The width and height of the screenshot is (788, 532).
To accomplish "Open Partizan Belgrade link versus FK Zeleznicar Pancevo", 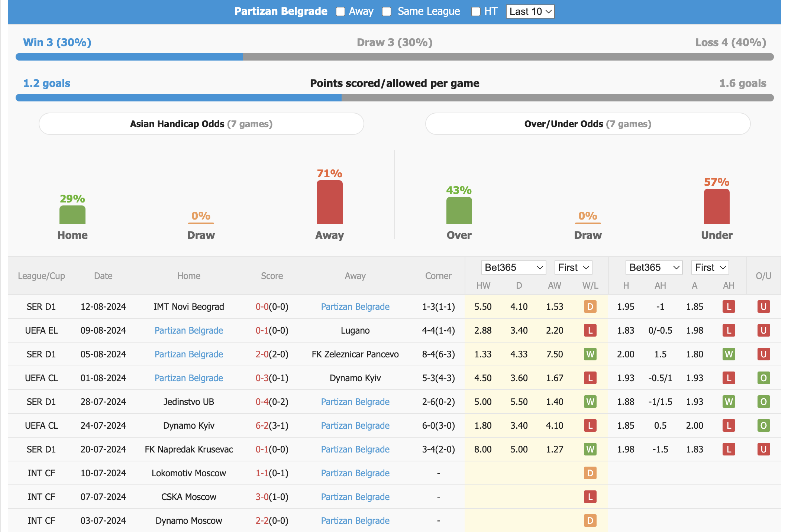I will [189, 354].
